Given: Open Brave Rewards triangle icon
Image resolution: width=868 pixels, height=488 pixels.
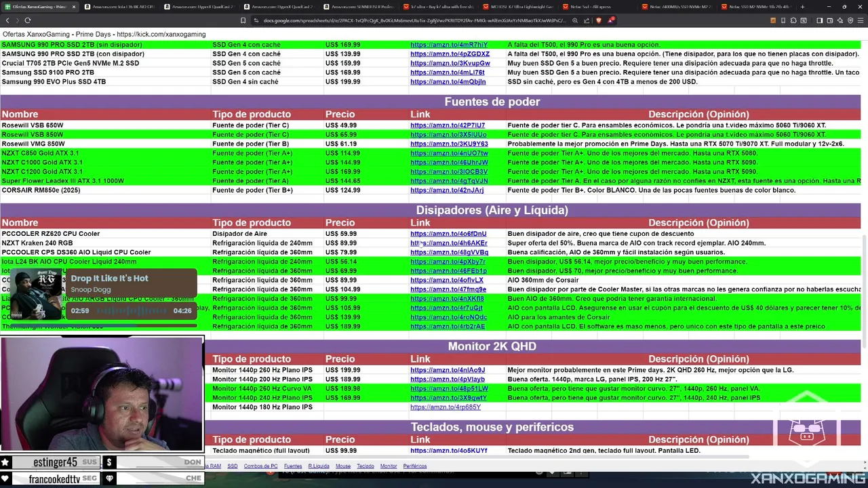Looking at the screenshot, I should tap(611, 20).
